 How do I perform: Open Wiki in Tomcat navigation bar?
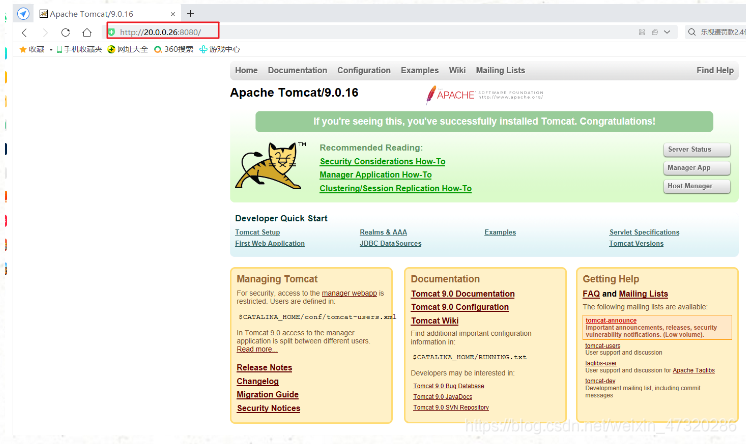click(x=457, y=70)
